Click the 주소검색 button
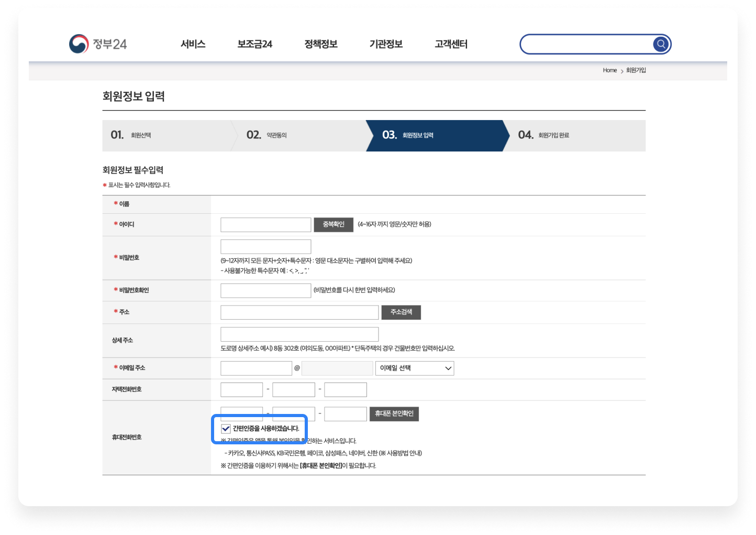Viewport: 756px width, 535px height. (x=401, y=312)
